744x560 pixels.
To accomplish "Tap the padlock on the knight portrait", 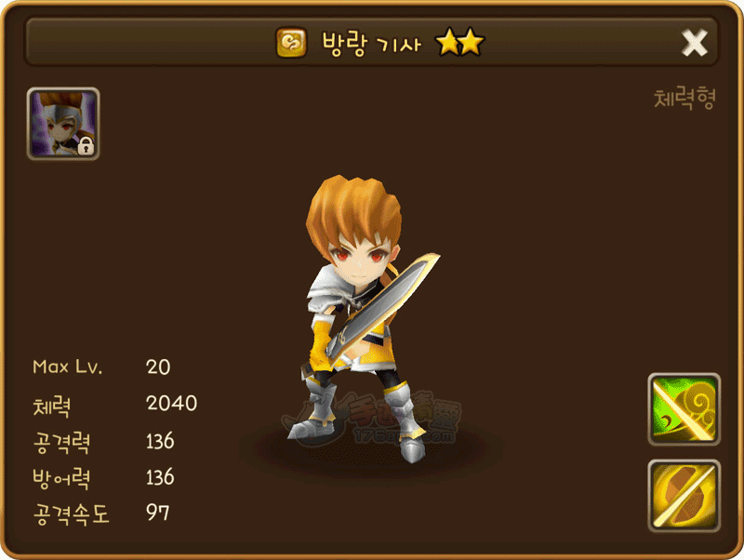I will point(86,146).
